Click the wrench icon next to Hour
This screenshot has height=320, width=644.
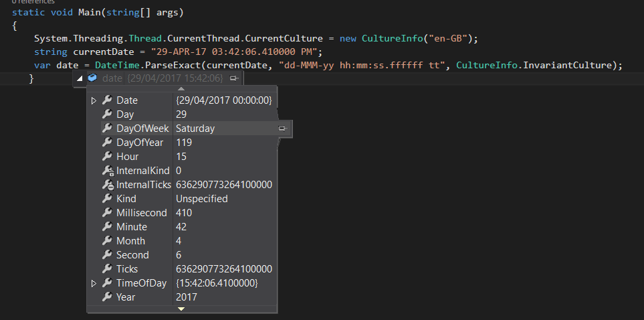pos(107,157)
